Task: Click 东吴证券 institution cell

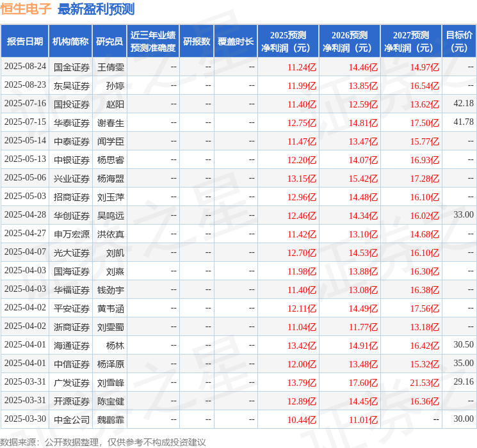Action: click(x=72, y=86)
